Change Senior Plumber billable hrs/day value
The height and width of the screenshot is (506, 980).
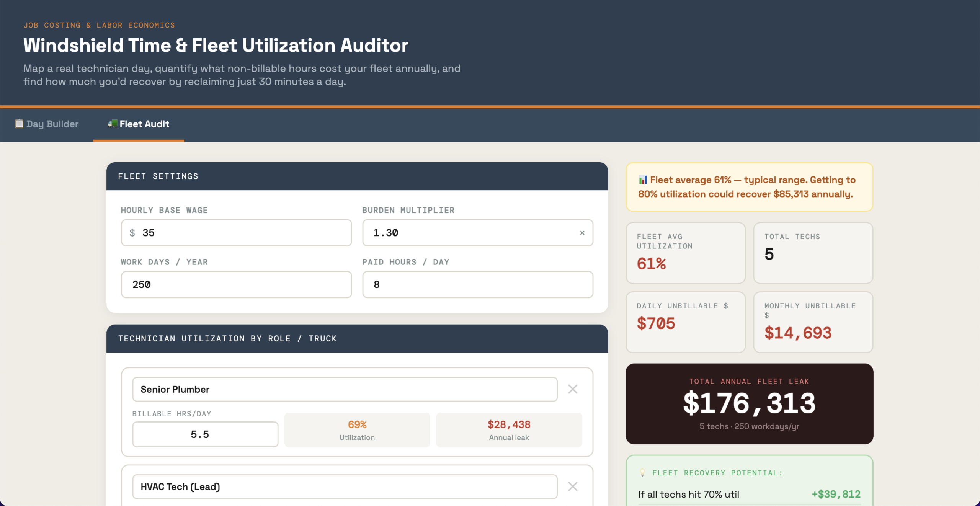205,434
